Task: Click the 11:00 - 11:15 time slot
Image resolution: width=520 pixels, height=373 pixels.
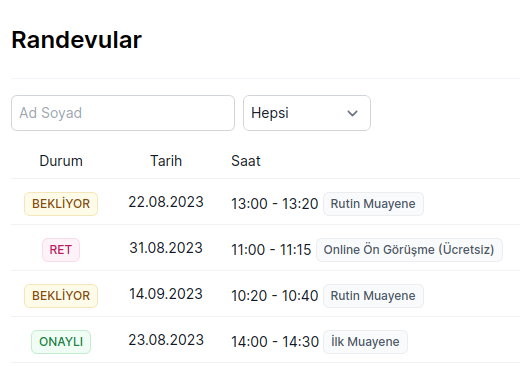Action: pyautogui.click(x=271, y=250)
